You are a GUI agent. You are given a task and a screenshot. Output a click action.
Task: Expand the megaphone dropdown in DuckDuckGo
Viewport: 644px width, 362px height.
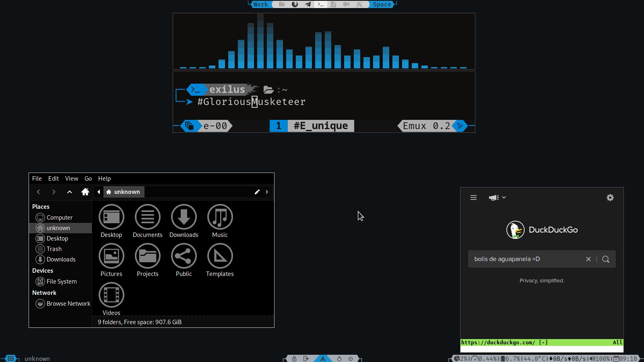[x=497, y=197]
